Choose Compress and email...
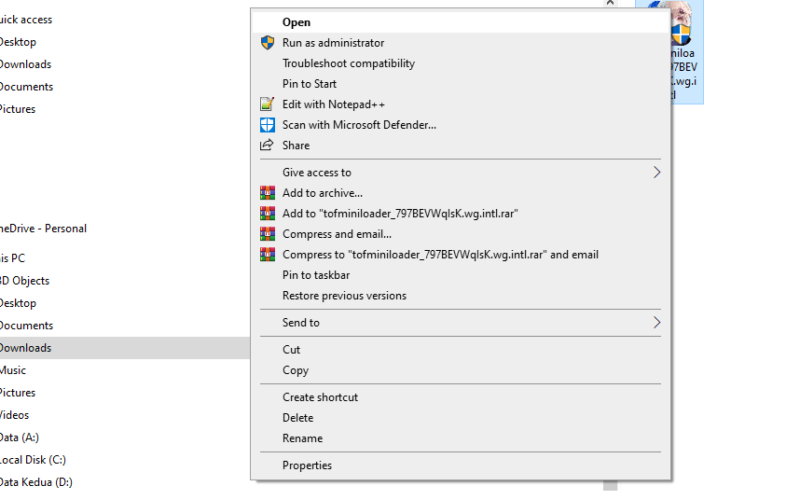Viewport: 800px width, 500px height. [460, 234]
